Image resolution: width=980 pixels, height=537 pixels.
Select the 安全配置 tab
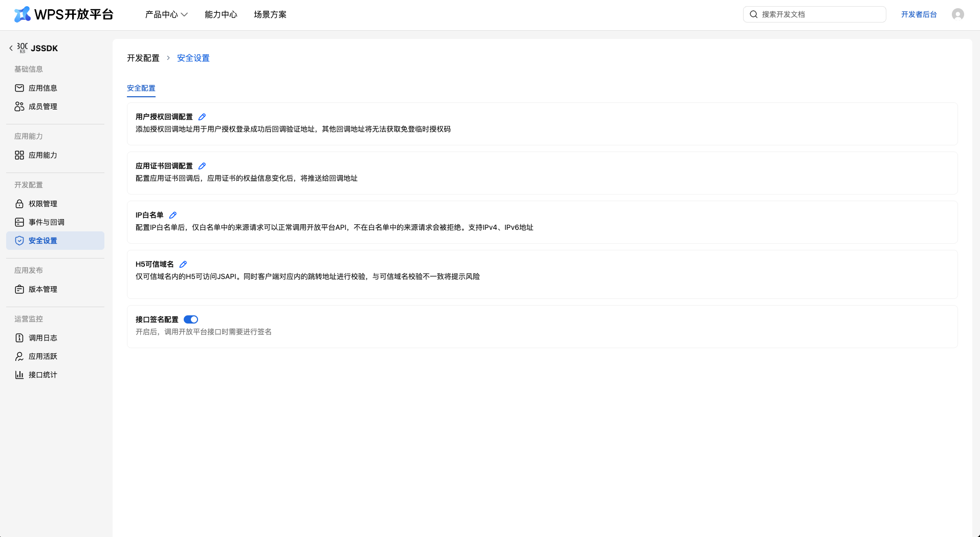(141, 88)
